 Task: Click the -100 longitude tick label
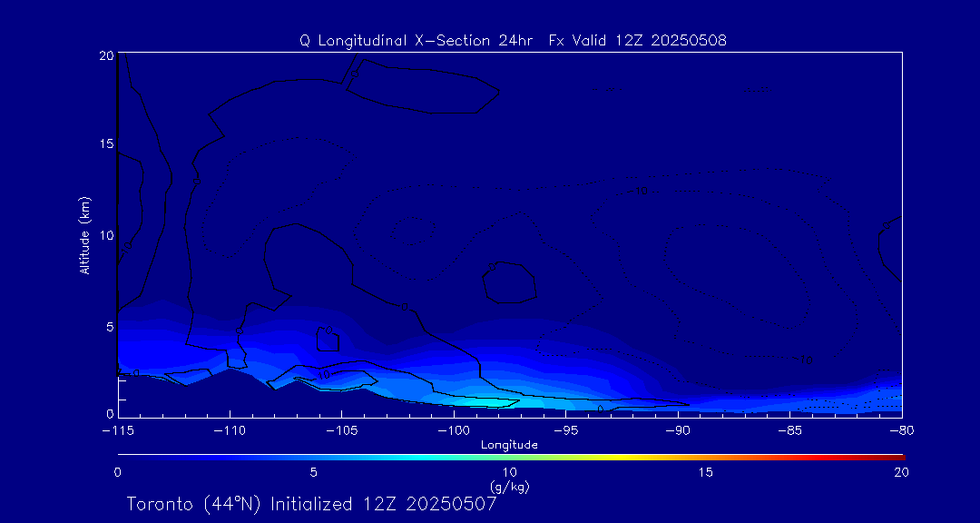pyautogui.click(x=454, y=430)
